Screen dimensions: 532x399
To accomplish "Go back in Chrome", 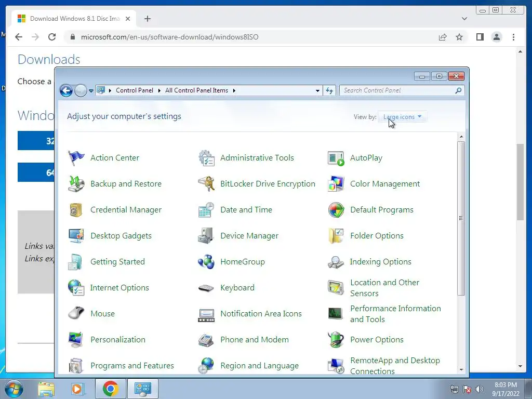I will tap(19, 37).
